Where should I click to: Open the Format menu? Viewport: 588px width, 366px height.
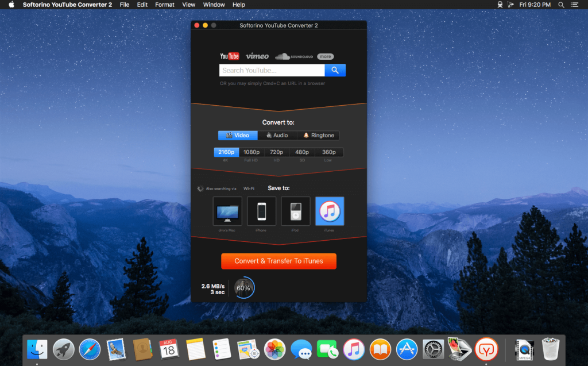(x=164, y=5)
